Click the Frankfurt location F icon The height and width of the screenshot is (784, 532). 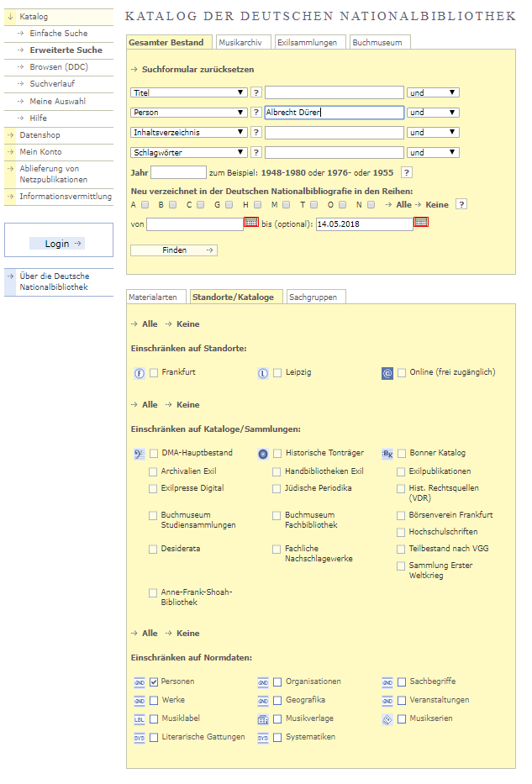point(140,373)
